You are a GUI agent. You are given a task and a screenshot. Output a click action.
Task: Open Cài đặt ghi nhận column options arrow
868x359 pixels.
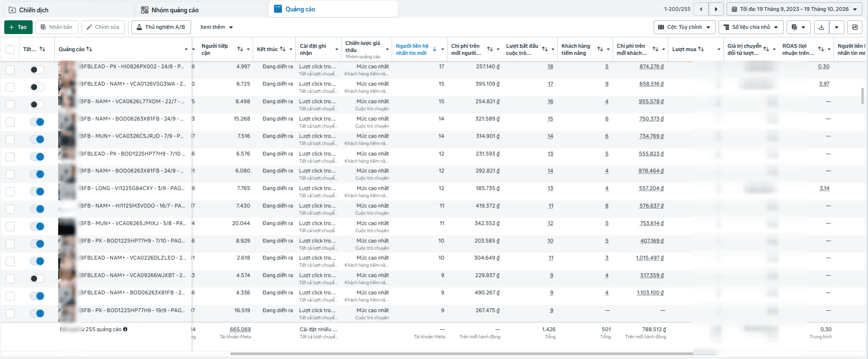[337, 49]
